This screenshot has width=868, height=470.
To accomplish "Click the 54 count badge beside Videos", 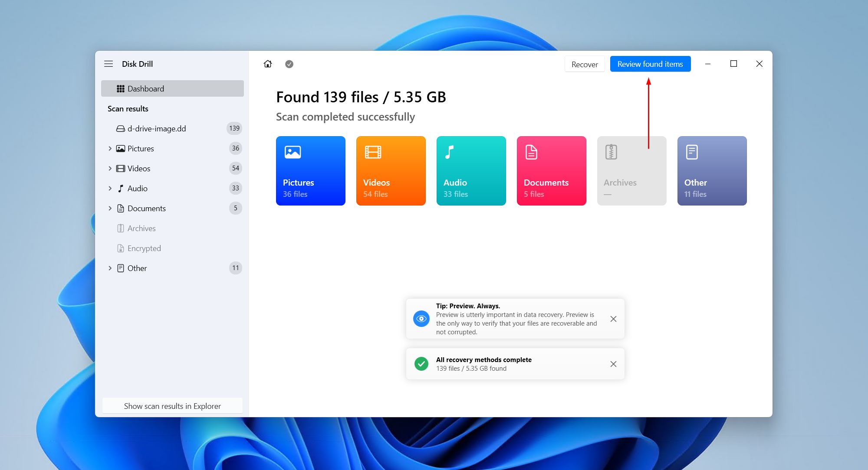I will 236,168.
